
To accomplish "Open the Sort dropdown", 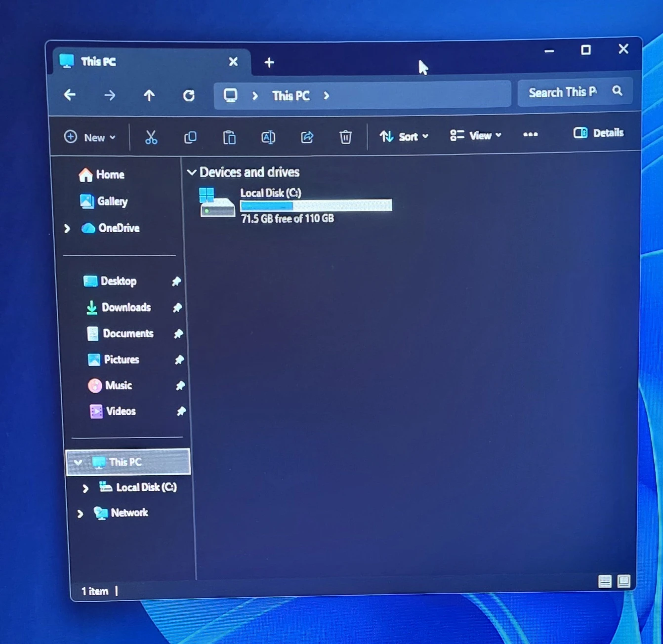I will [404, 136].
